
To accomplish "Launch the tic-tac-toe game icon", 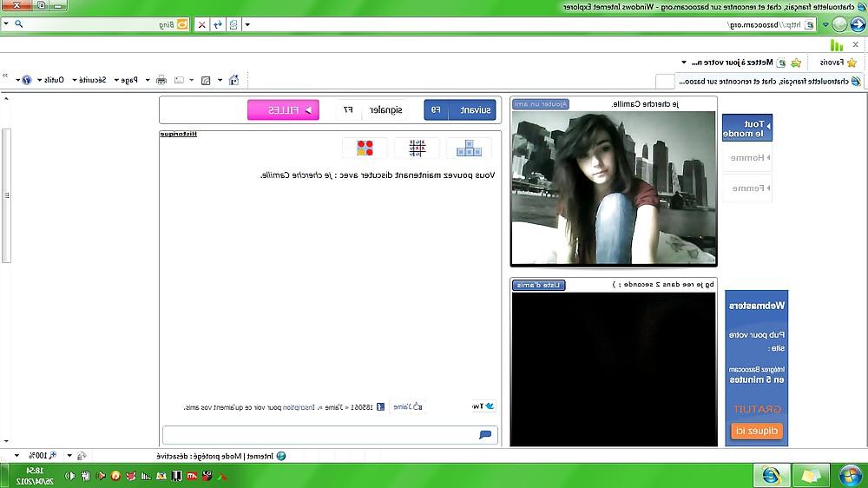I will [x=417, y=148].
